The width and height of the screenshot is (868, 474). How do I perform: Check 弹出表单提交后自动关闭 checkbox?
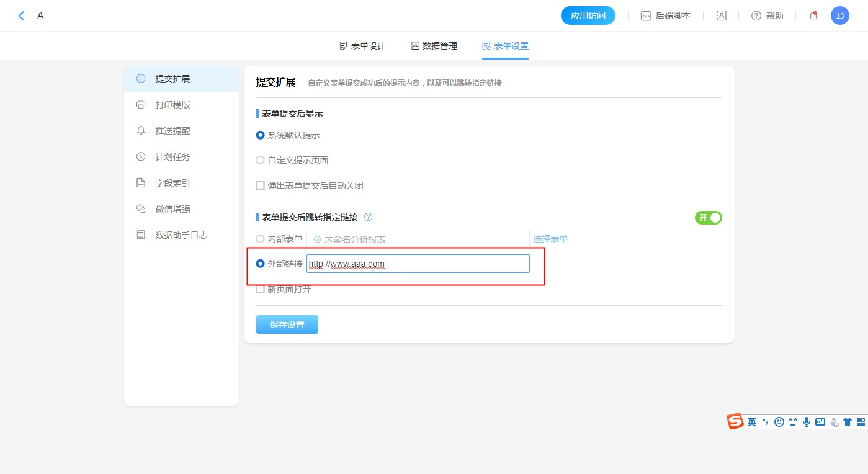pyautogui.click(x=261, y=186)
